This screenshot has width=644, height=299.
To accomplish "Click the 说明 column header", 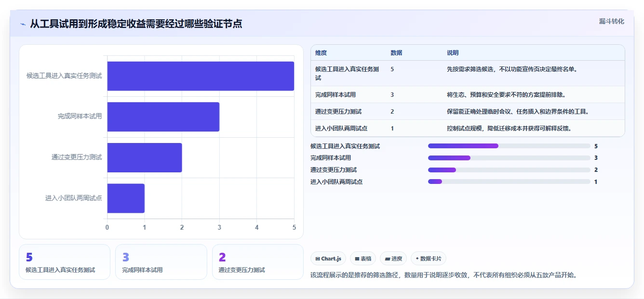I will tap(453, 53).
